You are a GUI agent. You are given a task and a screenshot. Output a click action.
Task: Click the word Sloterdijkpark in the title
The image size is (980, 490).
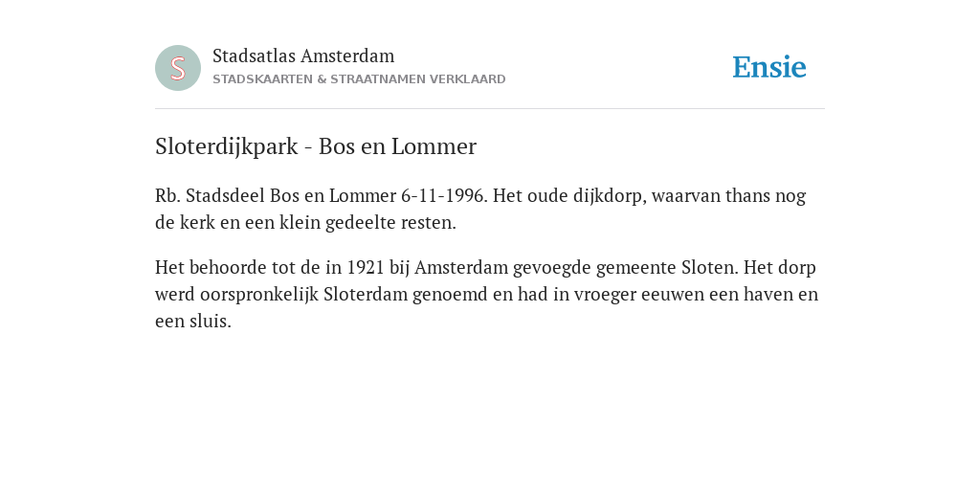[227, 146]
